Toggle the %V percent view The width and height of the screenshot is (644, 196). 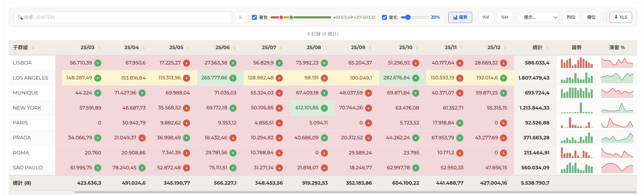click(x=486, y=17)
